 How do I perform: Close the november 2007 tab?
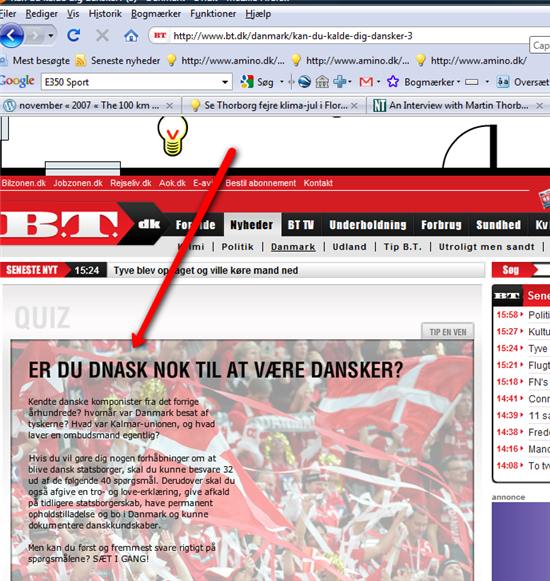pos(169,106)
